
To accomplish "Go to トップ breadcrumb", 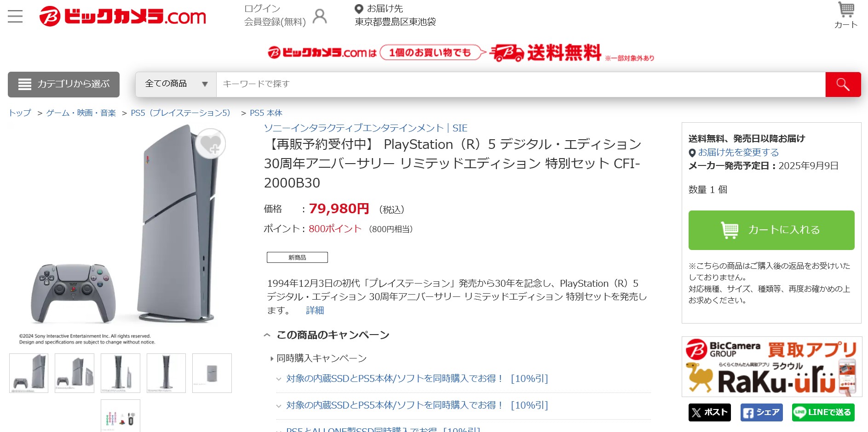I will 20,113.
